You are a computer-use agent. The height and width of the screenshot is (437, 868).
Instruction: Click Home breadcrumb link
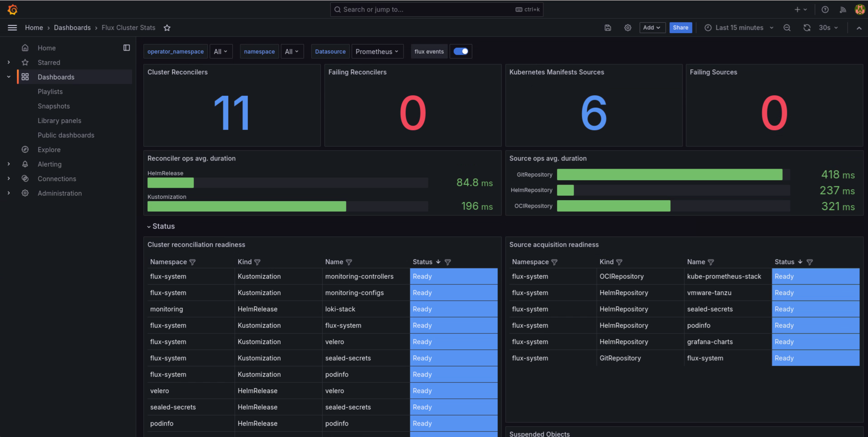tap(34, 28)
